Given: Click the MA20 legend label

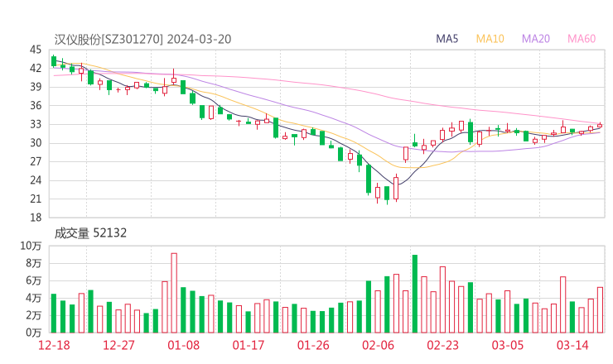Looking at the screenshot, I should click(536, 39).
